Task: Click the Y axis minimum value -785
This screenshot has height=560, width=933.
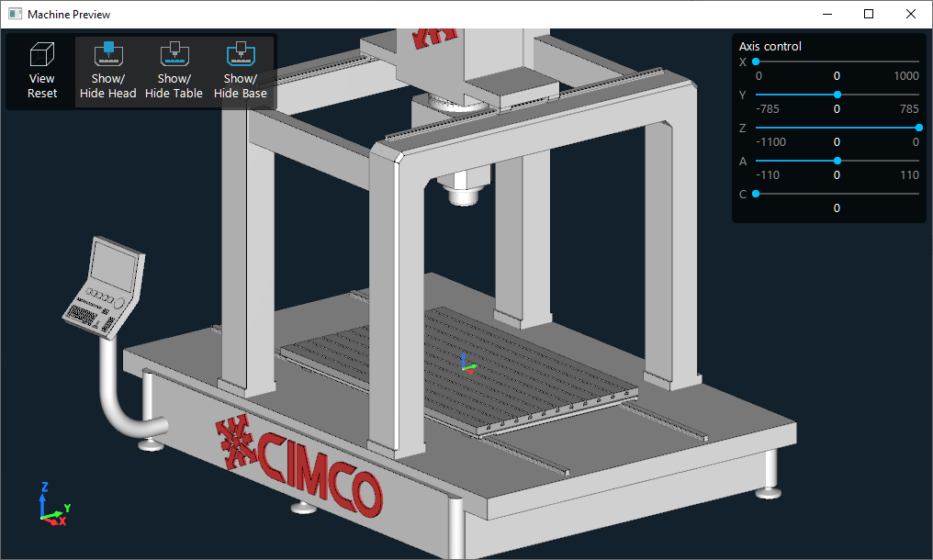Action: tap(768, 109)
